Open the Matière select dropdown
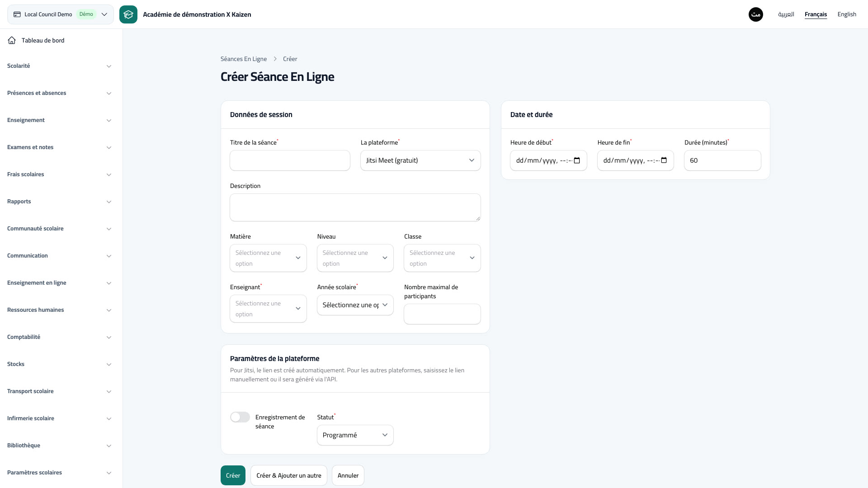 [268, 258]
